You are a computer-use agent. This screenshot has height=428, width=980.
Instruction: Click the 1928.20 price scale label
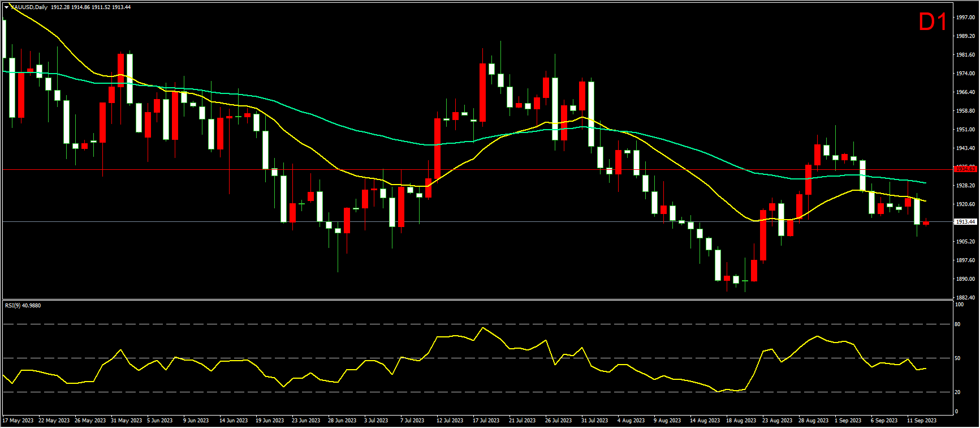[965, 186]
